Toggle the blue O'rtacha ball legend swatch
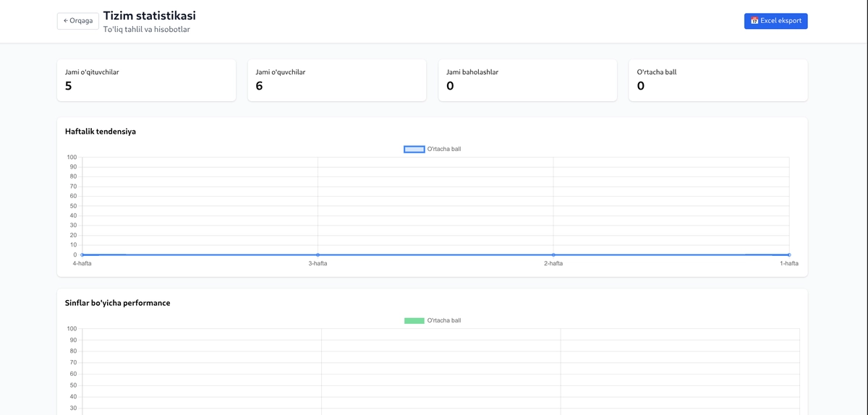Viewport: 868px width, 415px height. 414,149
